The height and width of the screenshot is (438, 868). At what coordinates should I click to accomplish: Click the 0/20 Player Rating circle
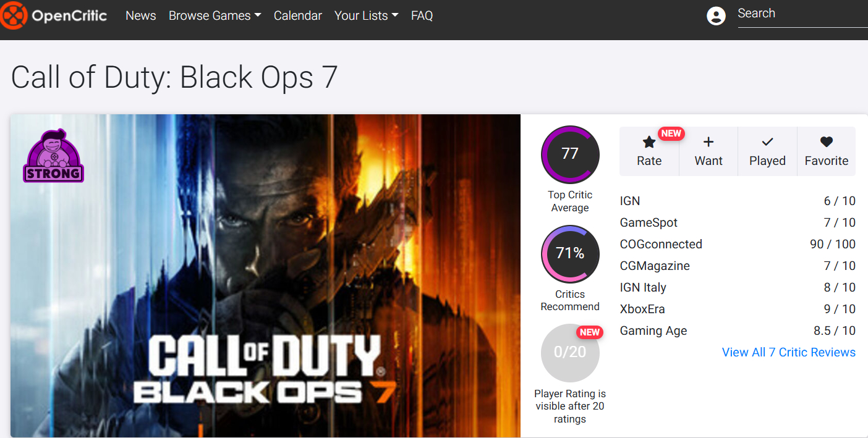(x=570, y=353)
